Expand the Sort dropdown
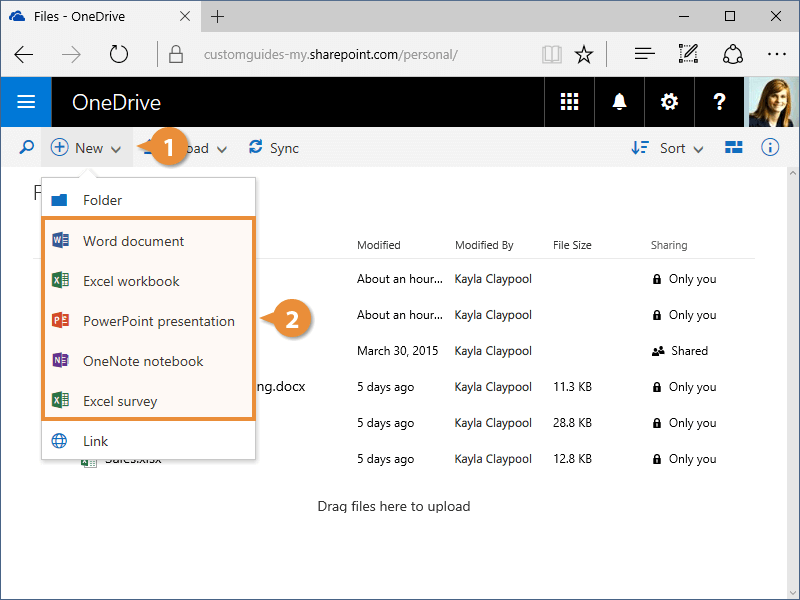Viewport: 800px width, 600px height. click(x=668, y=148)
